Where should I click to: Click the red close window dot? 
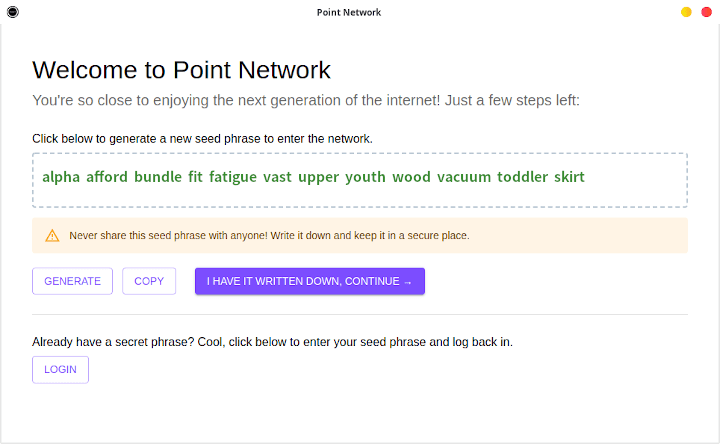[705, 12]
